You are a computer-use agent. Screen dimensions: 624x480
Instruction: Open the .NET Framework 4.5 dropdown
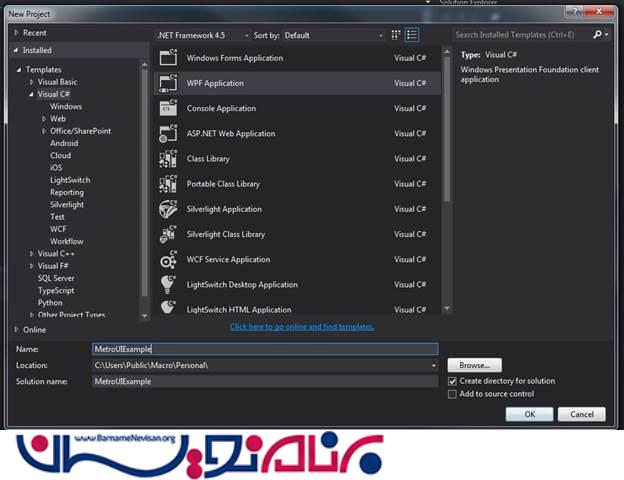[203, 35]
